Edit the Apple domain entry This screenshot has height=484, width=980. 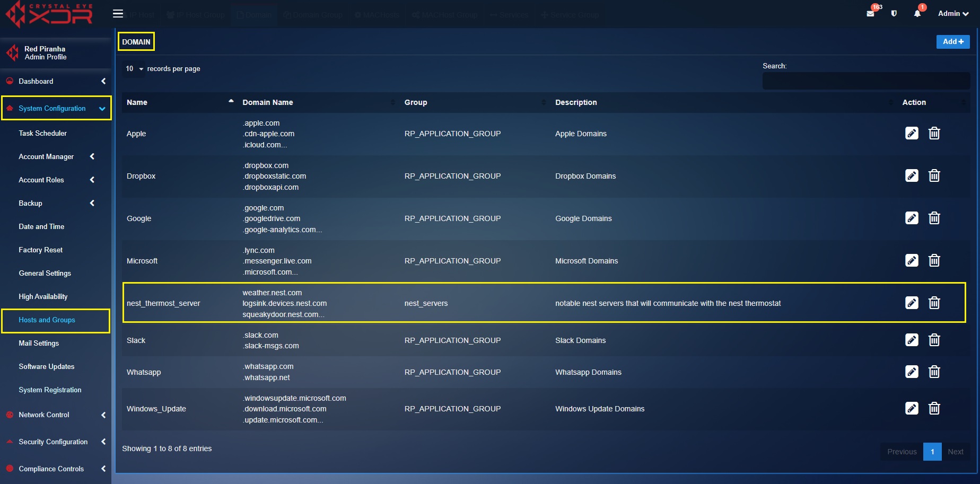[x=912, y=133]
